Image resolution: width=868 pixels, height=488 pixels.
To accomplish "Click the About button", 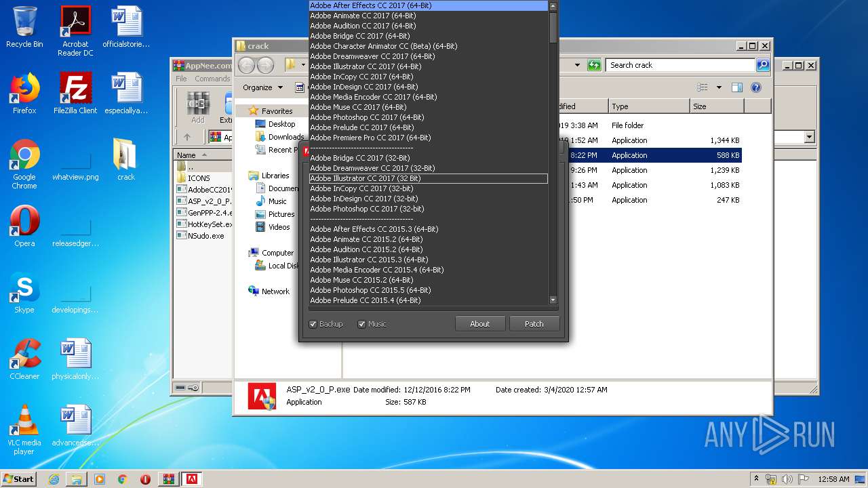I will point(480,324).
